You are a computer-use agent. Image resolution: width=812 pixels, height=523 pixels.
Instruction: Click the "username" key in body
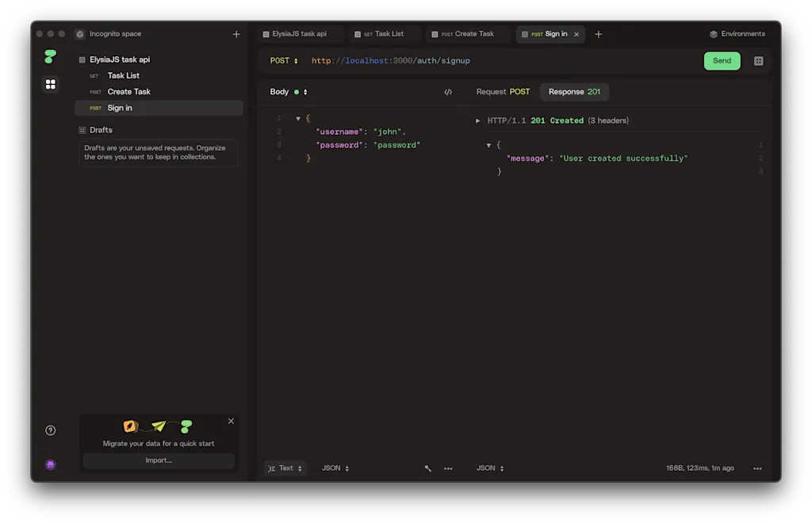coord(339,132)
